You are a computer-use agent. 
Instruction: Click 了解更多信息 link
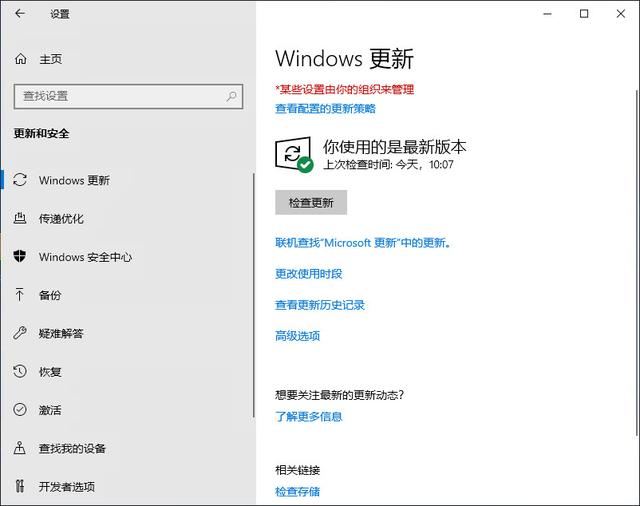tap(309, 417)
